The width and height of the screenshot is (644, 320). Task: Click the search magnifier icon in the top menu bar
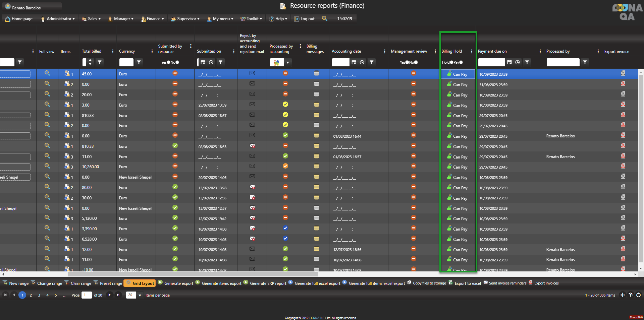click(x=324, y=18)
